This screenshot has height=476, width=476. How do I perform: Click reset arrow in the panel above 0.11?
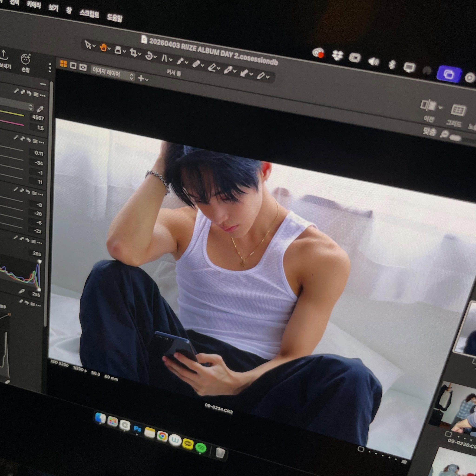coord(29,140)
